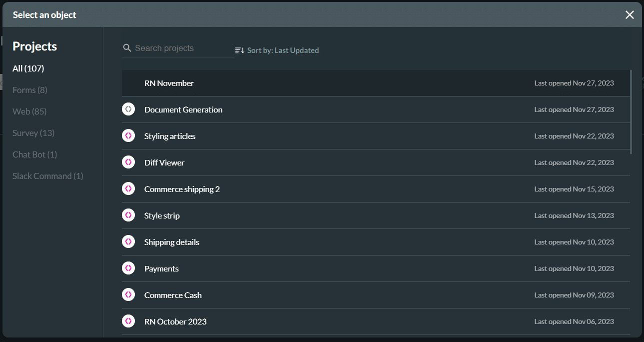Click the magnifying glass search icon
The height and width of the screenshot is (342, 644).
pyautogui.click(x=127, y=47)
